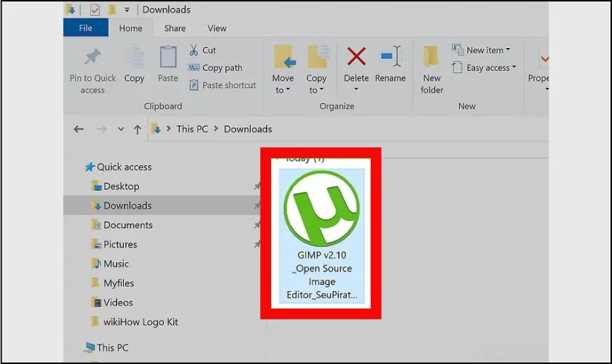Open the Copy to folder dropdown
Image resolution: width=612 pixels, height=364 pixels.
click(316, 69)
